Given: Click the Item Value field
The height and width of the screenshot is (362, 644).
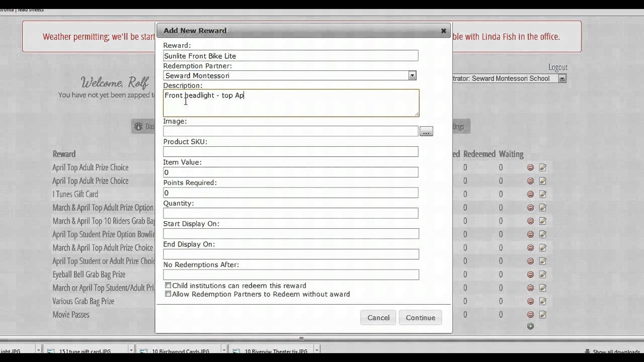Looking at the screenshot, I should pos(291,172).
